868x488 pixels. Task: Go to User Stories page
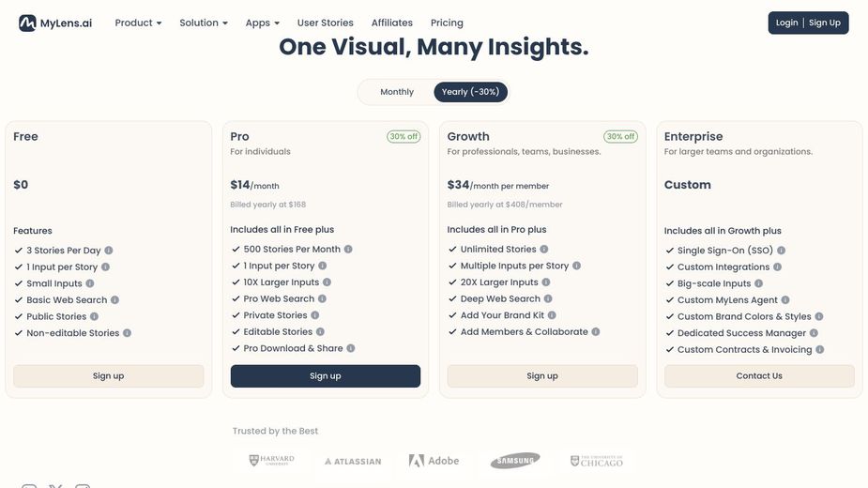click(x=326, y=23)
